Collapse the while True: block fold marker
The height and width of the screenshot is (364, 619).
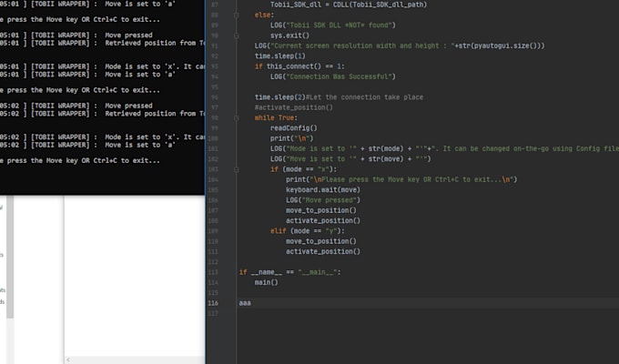click(x=236, y=117)
